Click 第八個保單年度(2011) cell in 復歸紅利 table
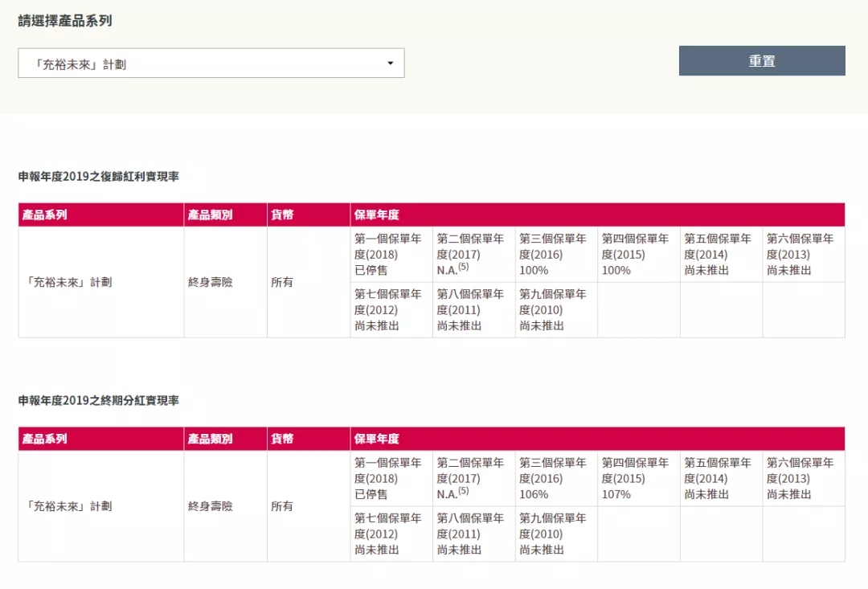 pos(474,310)
